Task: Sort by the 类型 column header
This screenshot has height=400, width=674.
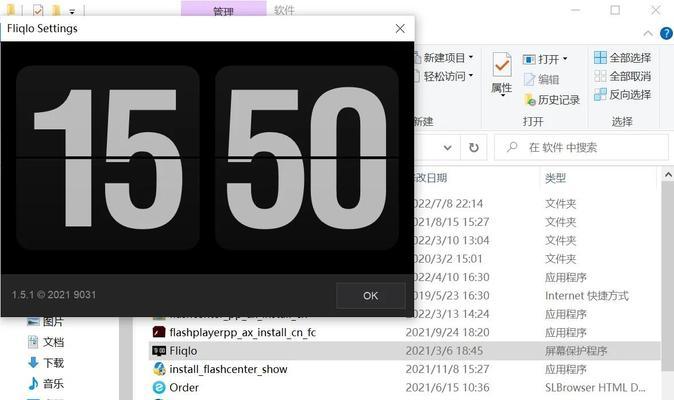Action: tap(555, 178)
